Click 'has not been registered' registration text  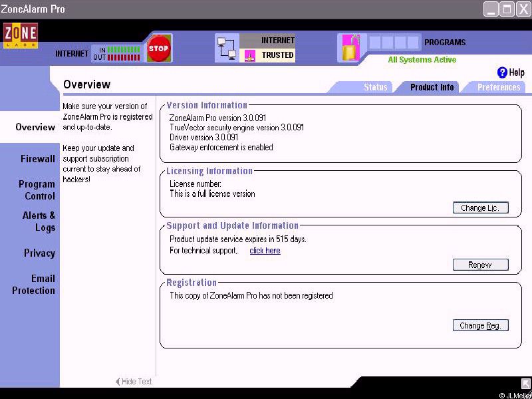point(295,295)
